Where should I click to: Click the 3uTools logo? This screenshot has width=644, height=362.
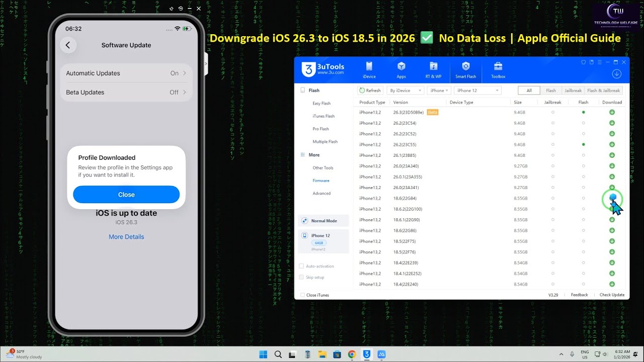point(322,70)
